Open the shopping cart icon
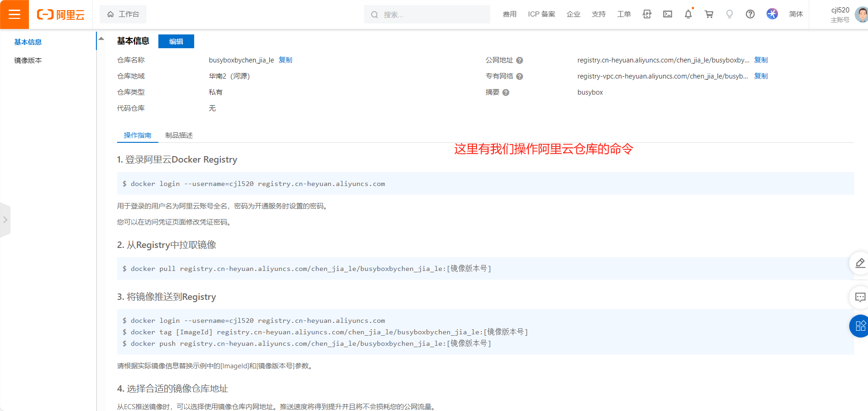 709,14
